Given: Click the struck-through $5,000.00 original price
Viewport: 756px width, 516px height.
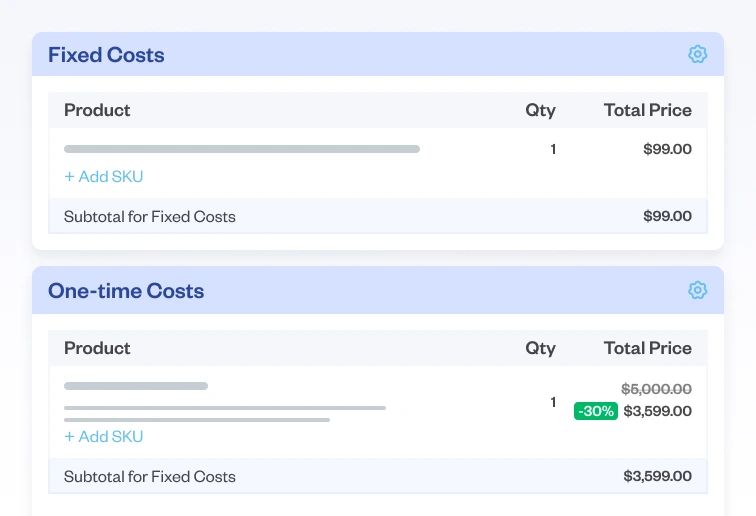Looking at the screenshot, I should pos(656,389).
